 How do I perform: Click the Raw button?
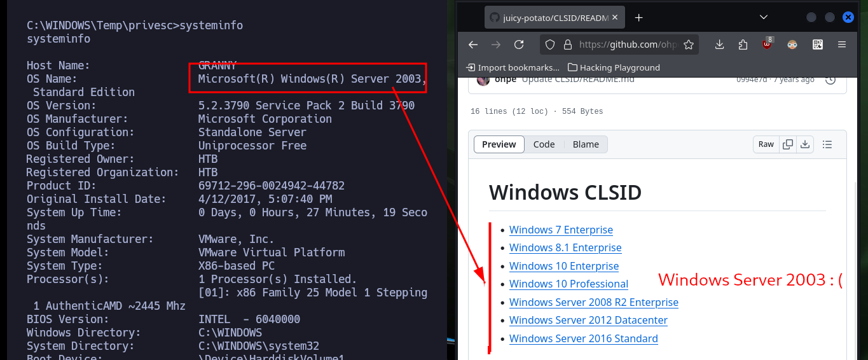tap(766, 144)
